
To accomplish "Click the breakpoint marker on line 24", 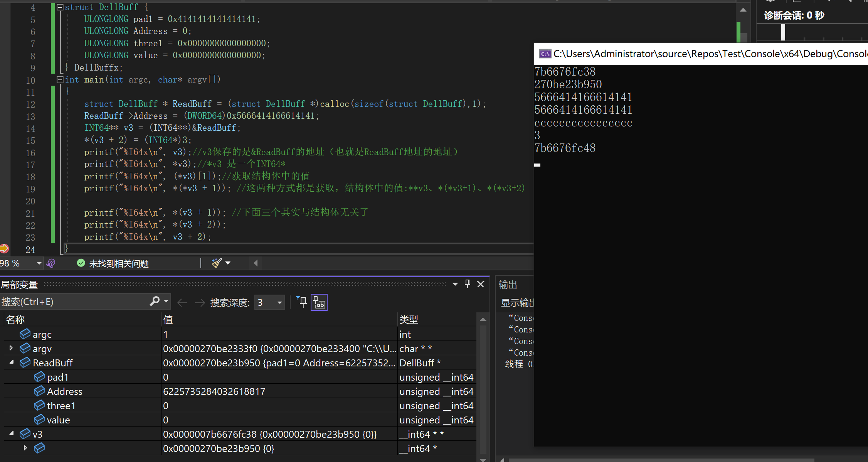I will [x=4, y=249].
